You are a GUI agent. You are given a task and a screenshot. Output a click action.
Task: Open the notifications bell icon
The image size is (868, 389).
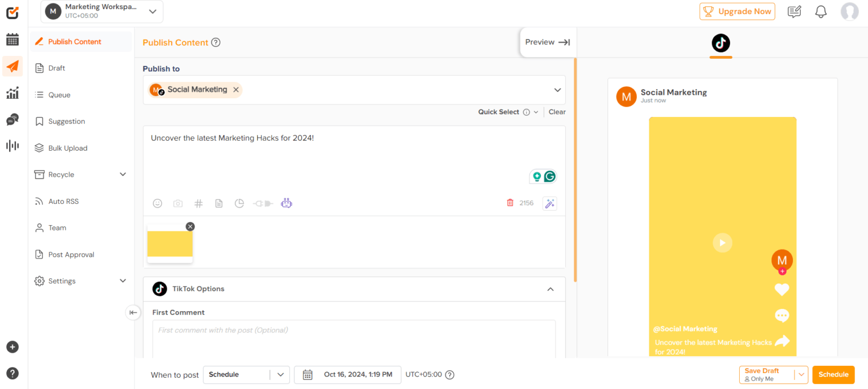coord(821,12)
